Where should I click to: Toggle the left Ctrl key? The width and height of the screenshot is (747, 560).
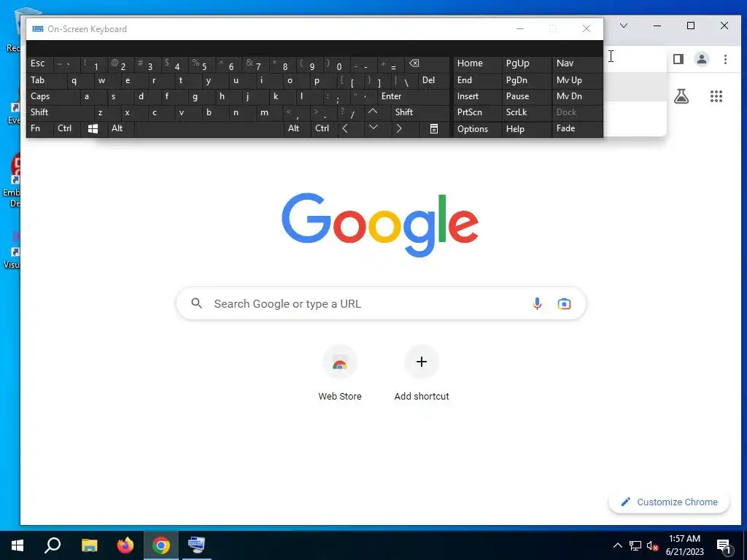(x=66, y=128)
